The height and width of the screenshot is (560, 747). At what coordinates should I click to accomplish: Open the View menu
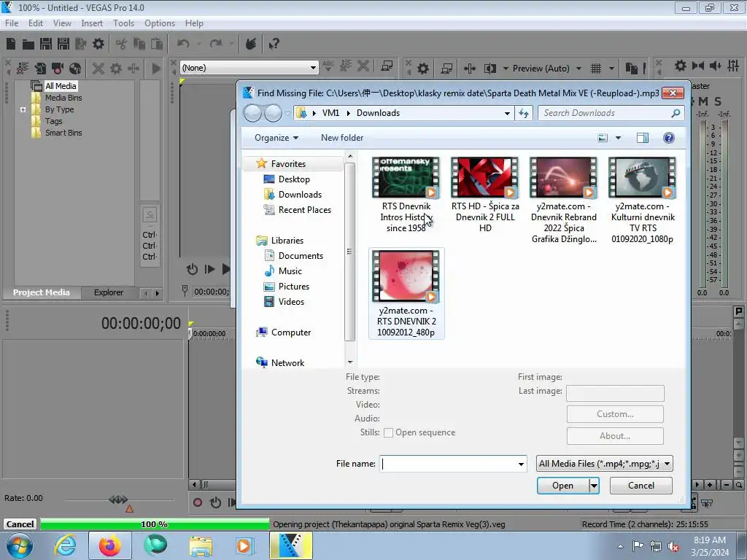(62, 23)
